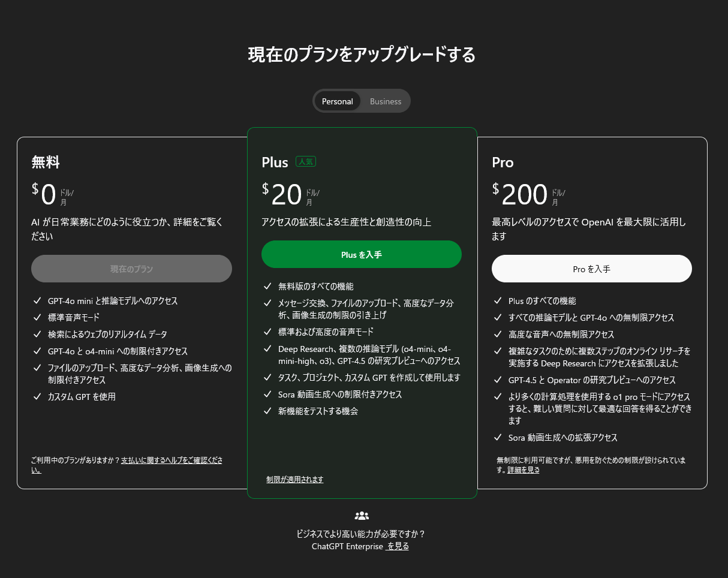
Task: Click feature text 'Plus のすべての機能'
Action: tap(542, 301)
